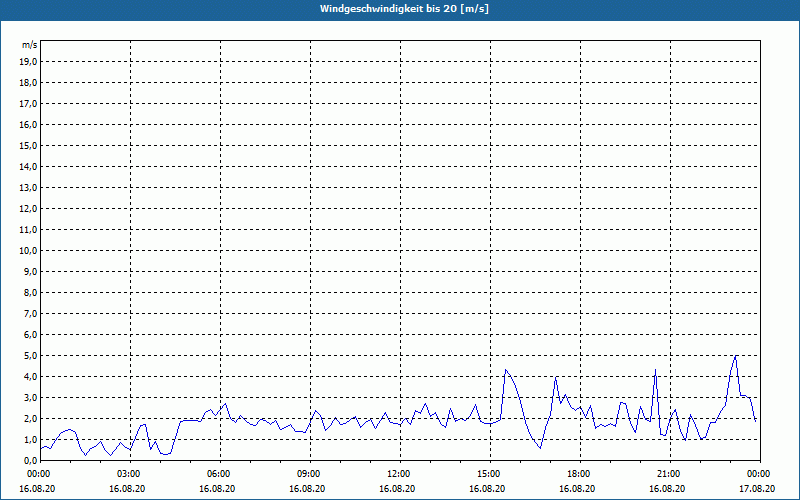Click the 2,0 y-axis label
This screenshot has height=500, width=800.
[x=30, y=418]
